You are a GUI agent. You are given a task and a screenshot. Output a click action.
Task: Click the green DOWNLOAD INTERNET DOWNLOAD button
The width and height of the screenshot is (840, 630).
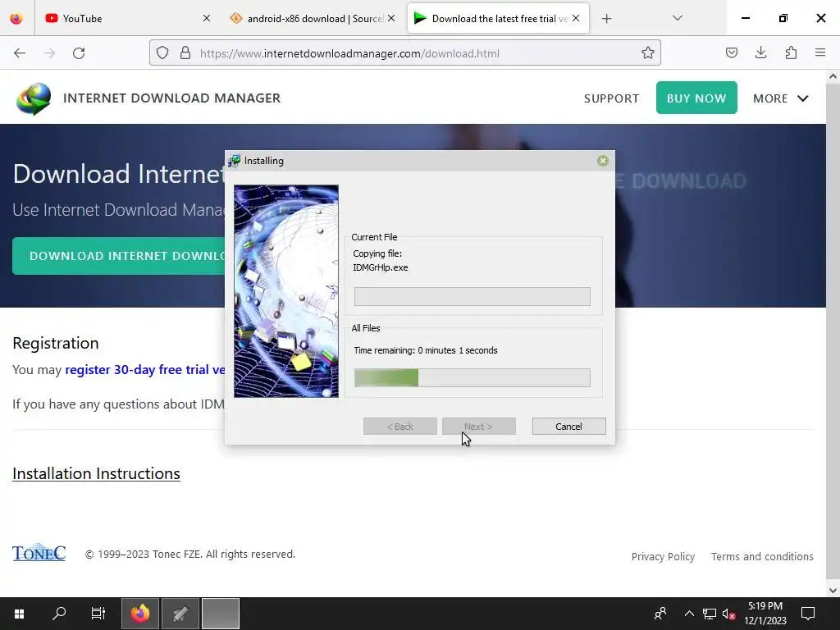pyautogui.click(x=119, y=256)
